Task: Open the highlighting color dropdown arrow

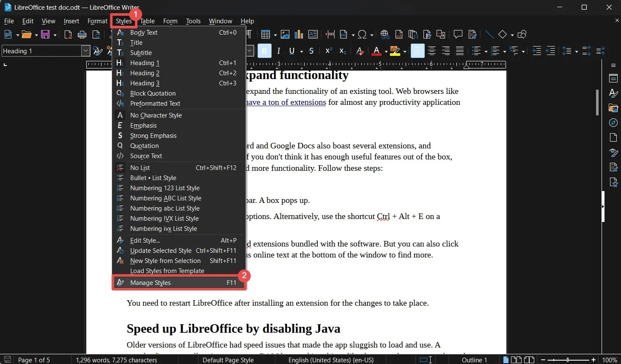Action: coord(404,51)
